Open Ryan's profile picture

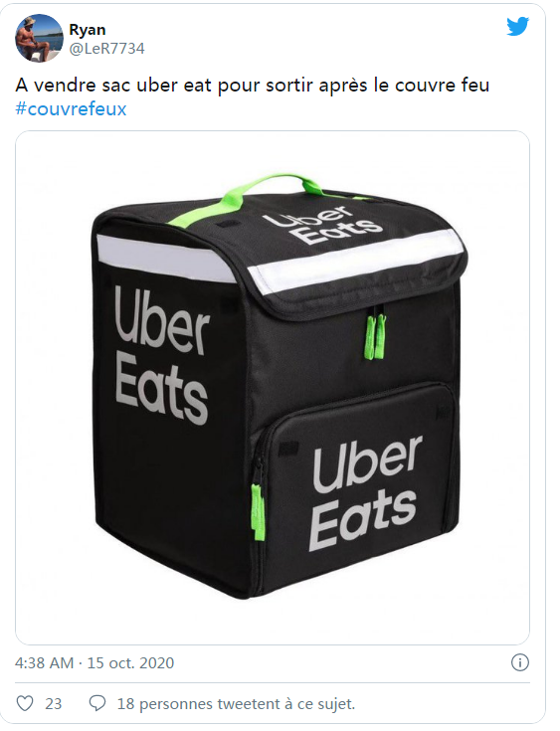39,38
